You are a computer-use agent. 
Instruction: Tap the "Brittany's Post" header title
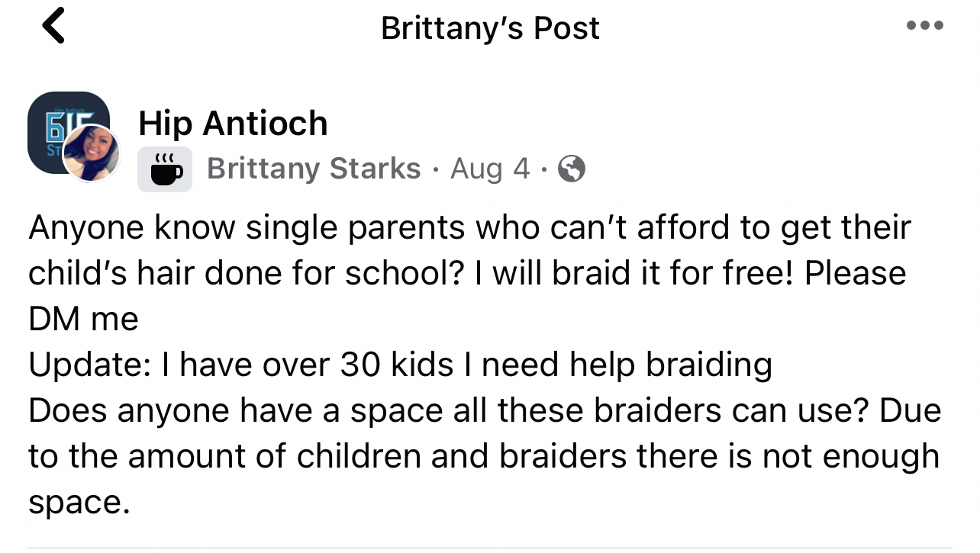click(x=490, y=28)
